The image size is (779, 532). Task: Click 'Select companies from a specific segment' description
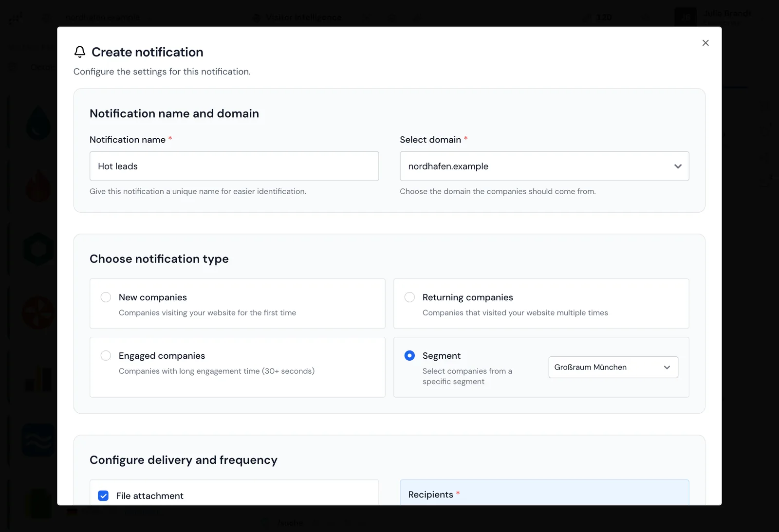tap(467, 376)
